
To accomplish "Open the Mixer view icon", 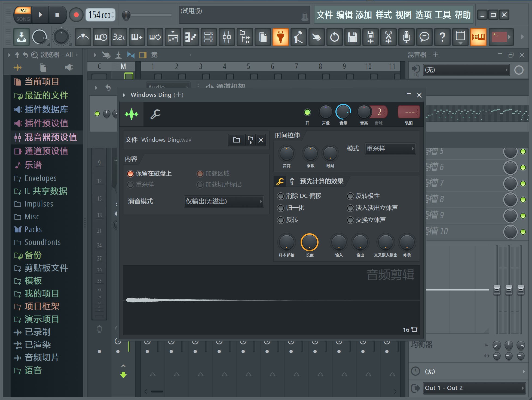I will (227, 37).
